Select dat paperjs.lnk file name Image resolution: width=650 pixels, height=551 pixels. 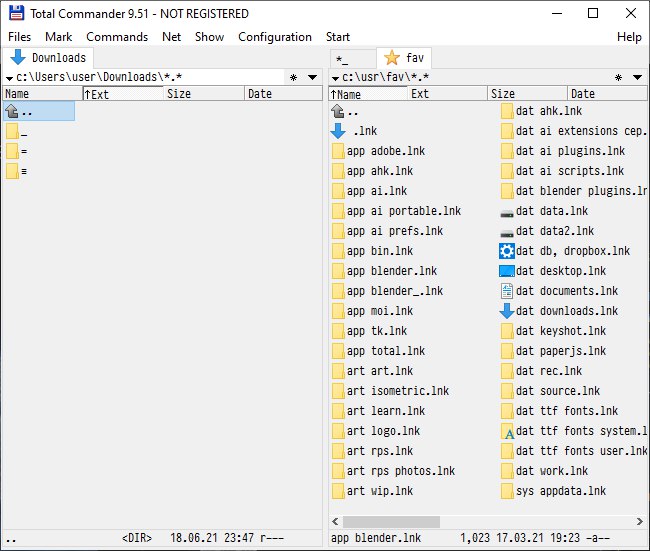561,351
